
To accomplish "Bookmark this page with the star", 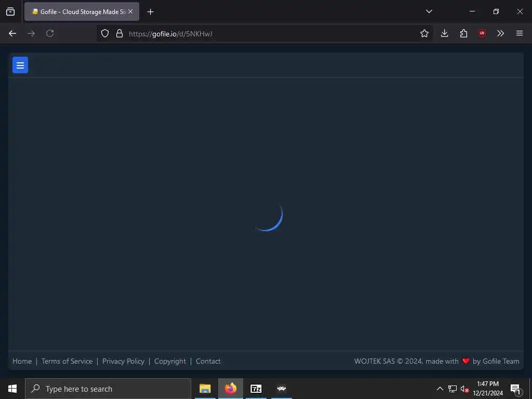I will (x=424, y=33).
